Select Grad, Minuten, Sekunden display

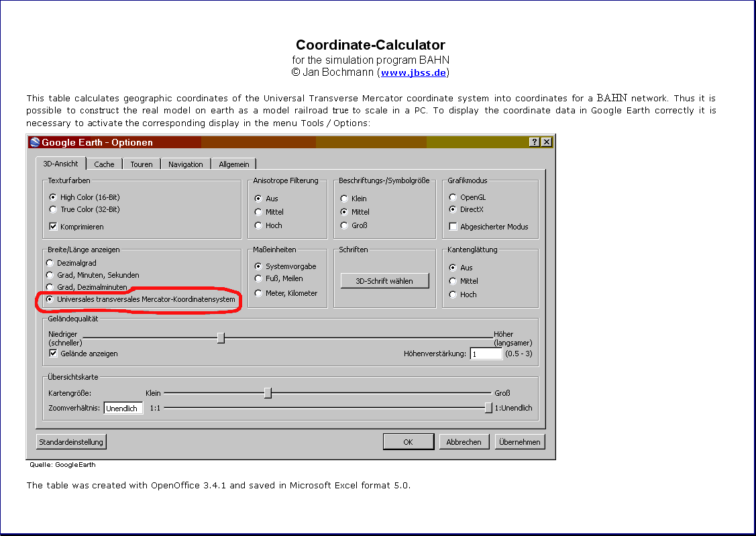[93, 275]
